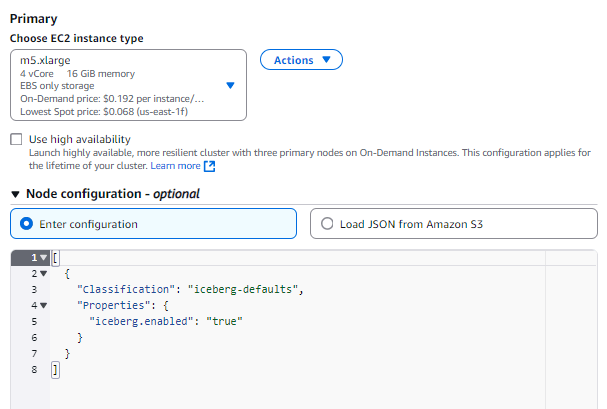
Task: Fold the Properties block at line 4
Action: [45, 305]
